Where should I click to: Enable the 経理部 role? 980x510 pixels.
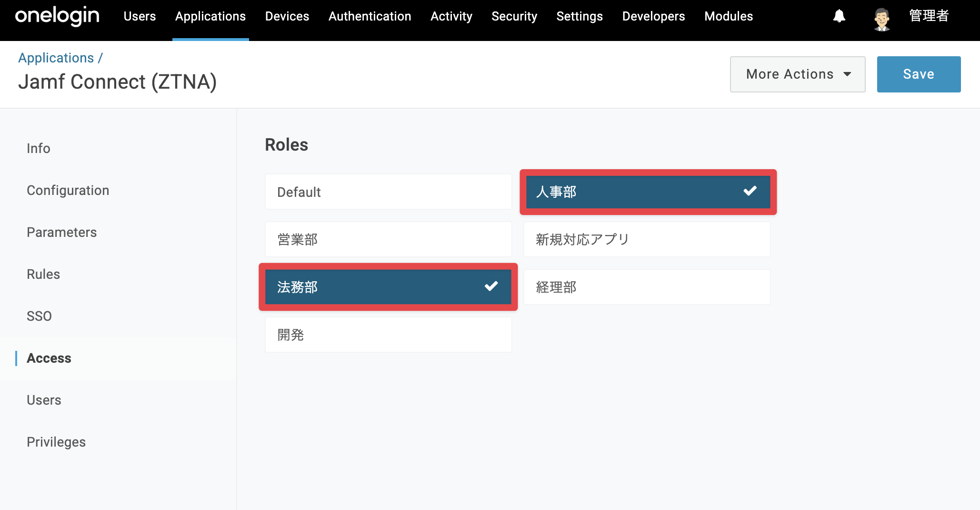(x=647, y=287)
